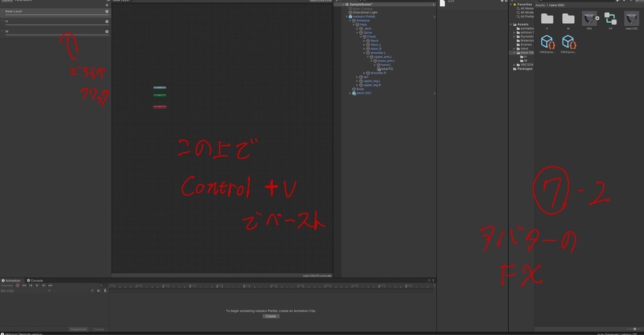Click add keyframe icon in Animation

(99, 291)
